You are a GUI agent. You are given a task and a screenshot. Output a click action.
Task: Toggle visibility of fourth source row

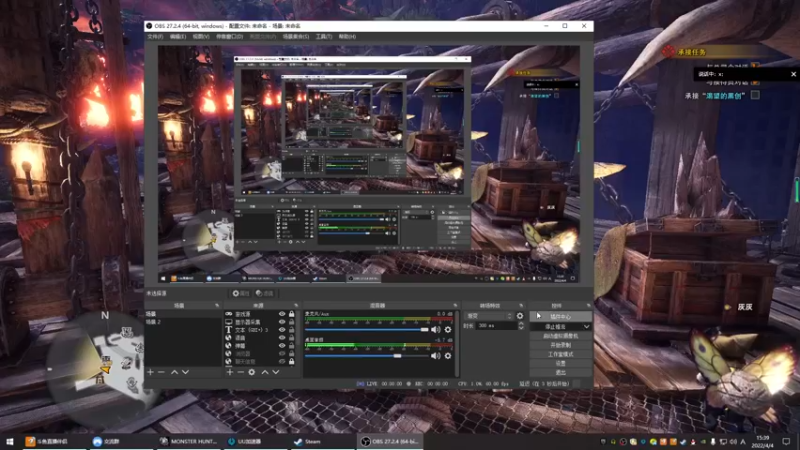pos(282,338)
